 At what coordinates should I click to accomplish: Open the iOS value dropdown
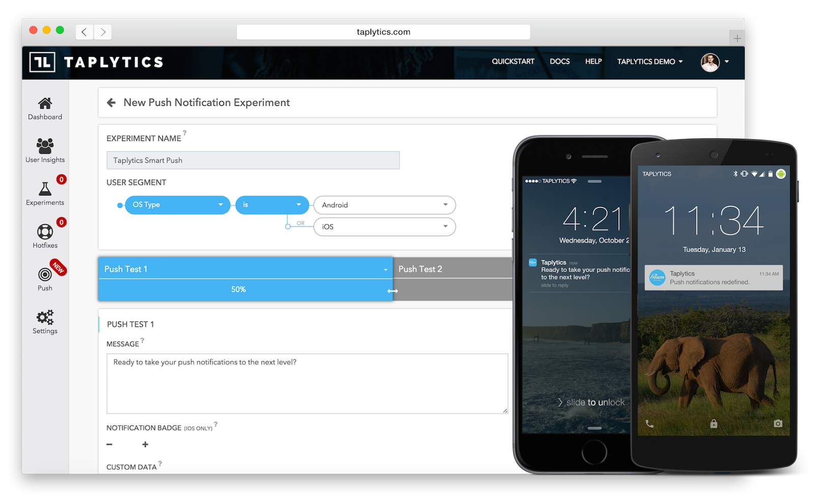[385, 227]
